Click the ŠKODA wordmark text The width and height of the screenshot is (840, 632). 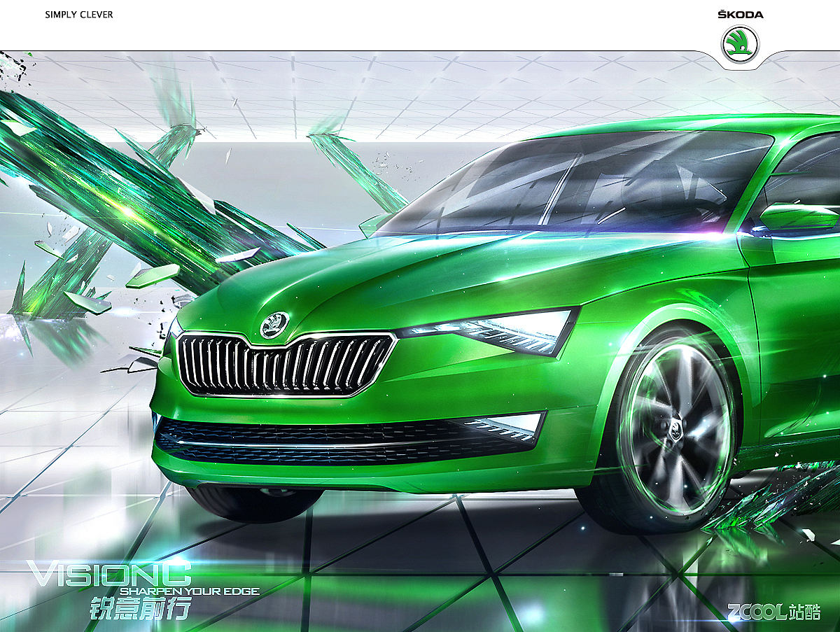coord(741,14)
